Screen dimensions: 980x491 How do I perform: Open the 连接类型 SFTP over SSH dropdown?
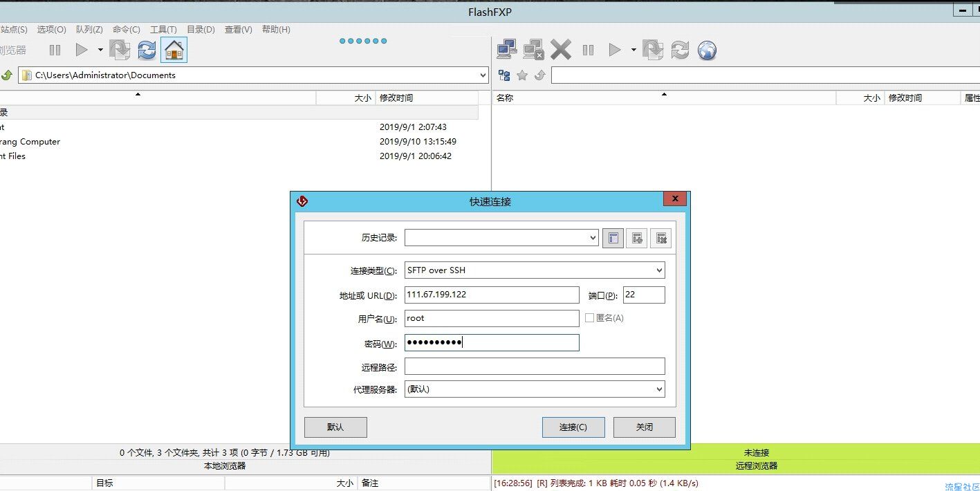tap(659, 270)
